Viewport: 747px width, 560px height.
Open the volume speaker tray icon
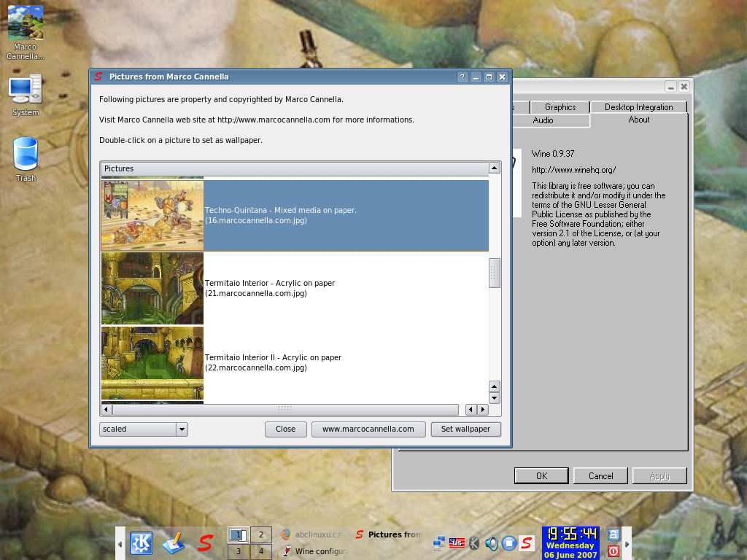[x=491, y=542]
